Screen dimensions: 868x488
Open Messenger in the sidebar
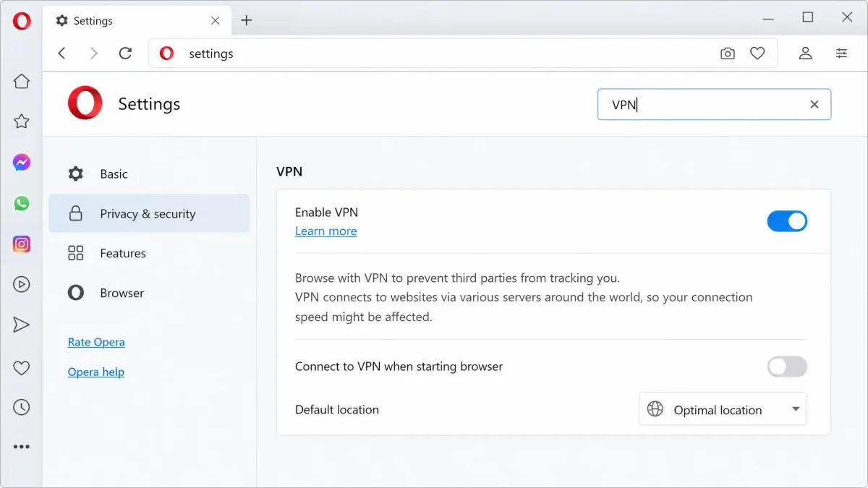coord(22,163)
